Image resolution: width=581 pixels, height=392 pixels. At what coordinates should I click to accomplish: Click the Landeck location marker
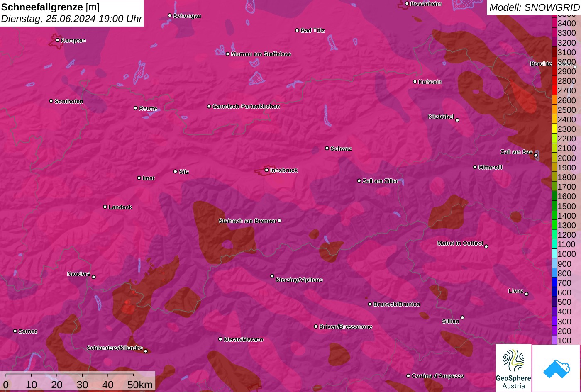[x=105, y=207]
